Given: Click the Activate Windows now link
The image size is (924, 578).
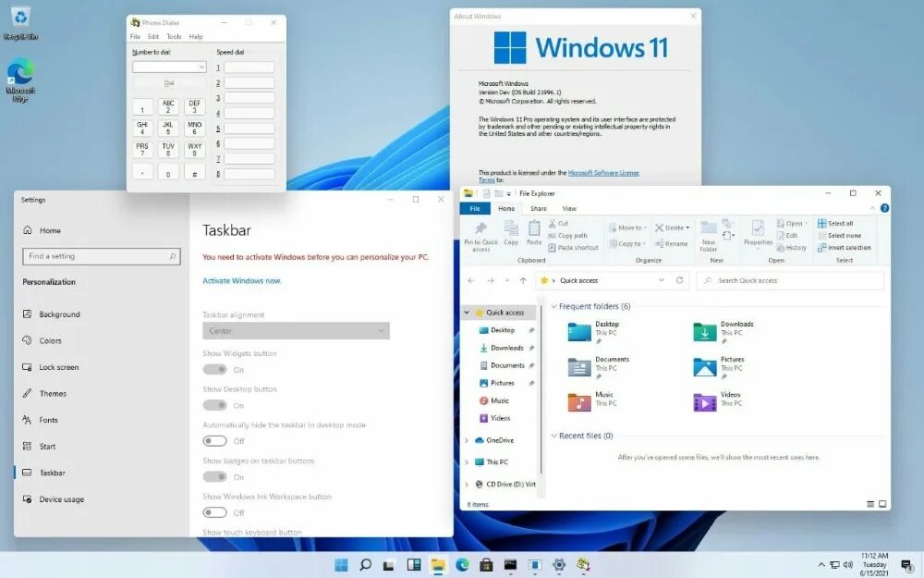Looking at the screenshot, I should (x=242, y=281).
